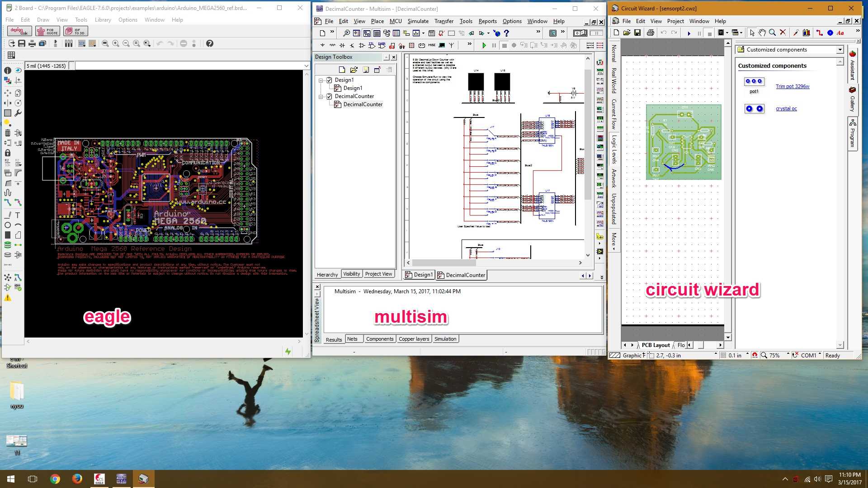Open the Simulate menu in Multisim
868x488 pixels.
coord(418,21)
